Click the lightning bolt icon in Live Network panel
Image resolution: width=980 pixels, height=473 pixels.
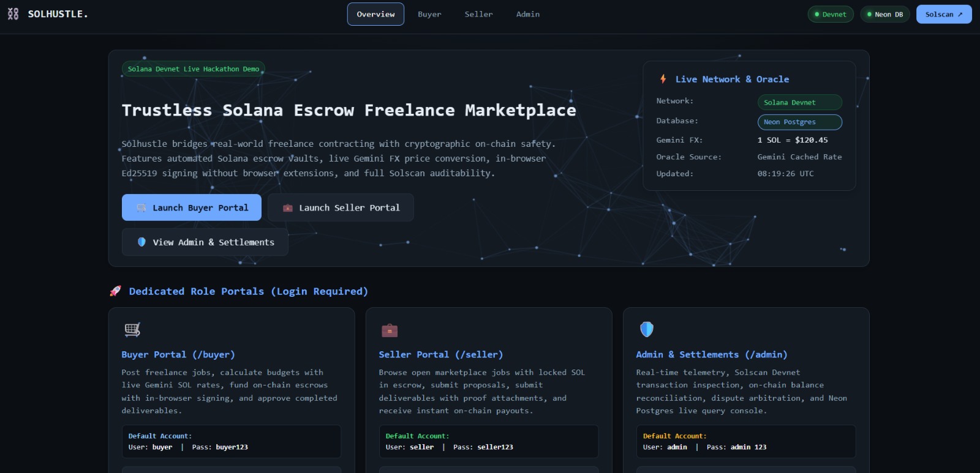pyautogui.click(x=663, y=79)
